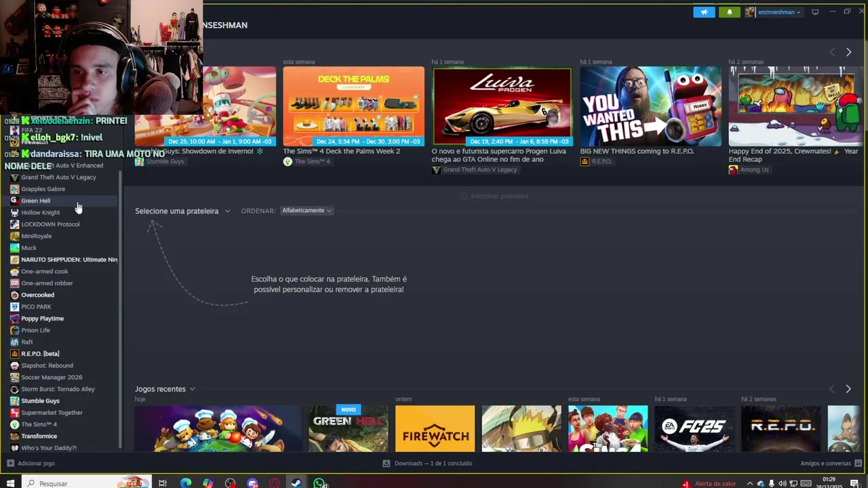Open the Luiva Progen supercar news card

[502, 106]
